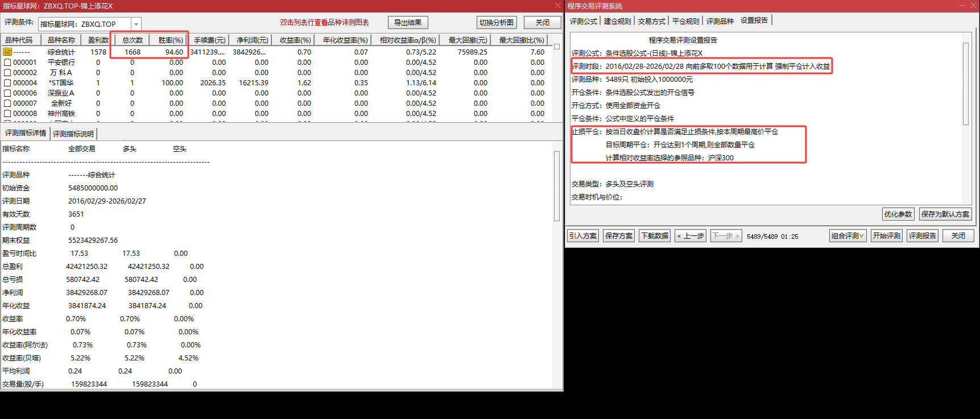Open the 评测条件 dropdown arrow
This screenshot has width=980, height=419.
(136, 24)
